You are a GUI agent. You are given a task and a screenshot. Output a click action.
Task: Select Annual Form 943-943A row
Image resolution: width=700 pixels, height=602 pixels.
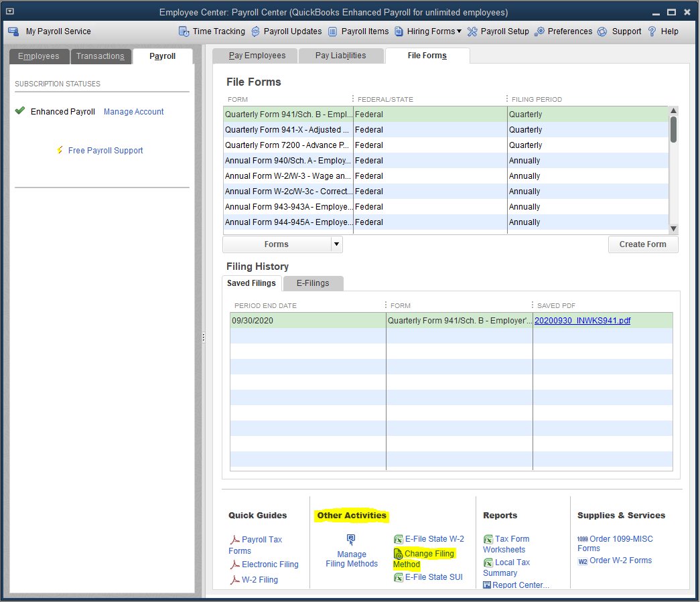tap(445, 207)
